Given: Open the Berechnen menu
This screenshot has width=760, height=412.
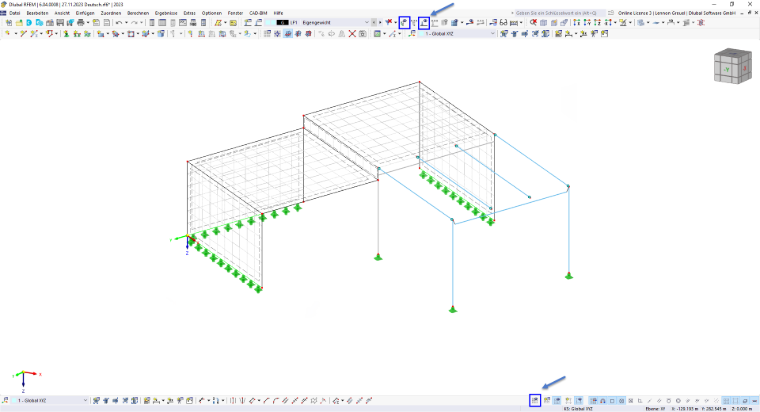Looking at the screenshot, I should point(138,13).
